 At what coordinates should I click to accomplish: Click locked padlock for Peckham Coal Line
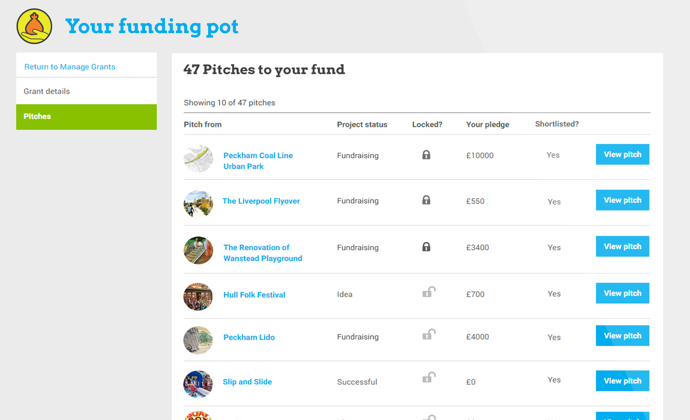click(426, 155)
